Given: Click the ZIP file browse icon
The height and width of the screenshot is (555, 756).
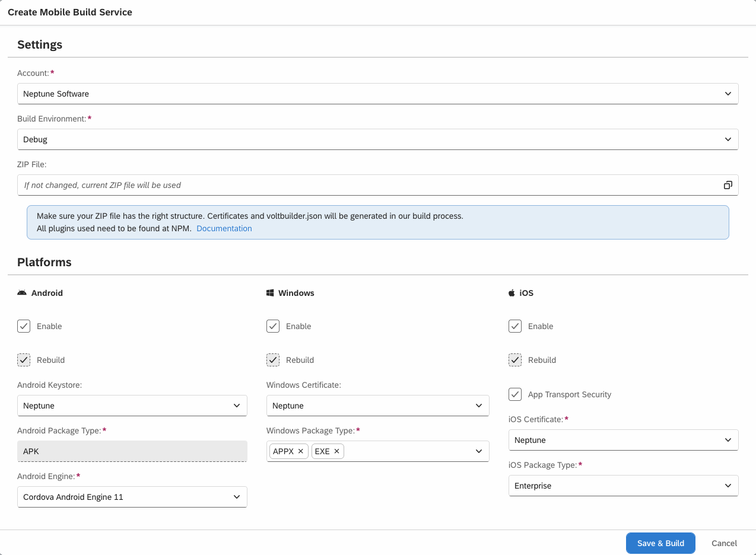Looking at the screenshot, I should pos(728,185).
